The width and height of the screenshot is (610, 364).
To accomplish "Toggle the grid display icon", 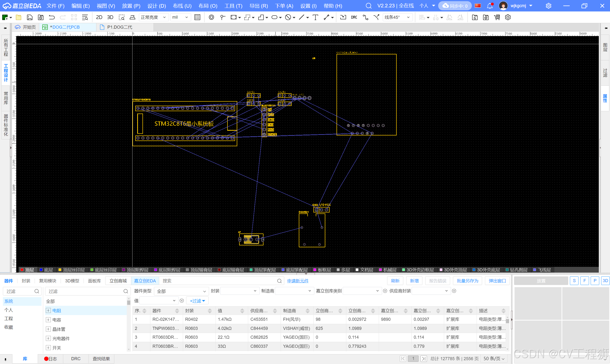I will [197, 17].
